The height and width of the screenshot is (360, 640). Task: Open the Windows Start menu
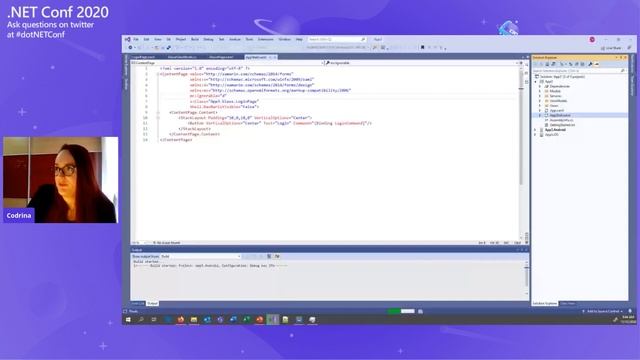[128, 320]
